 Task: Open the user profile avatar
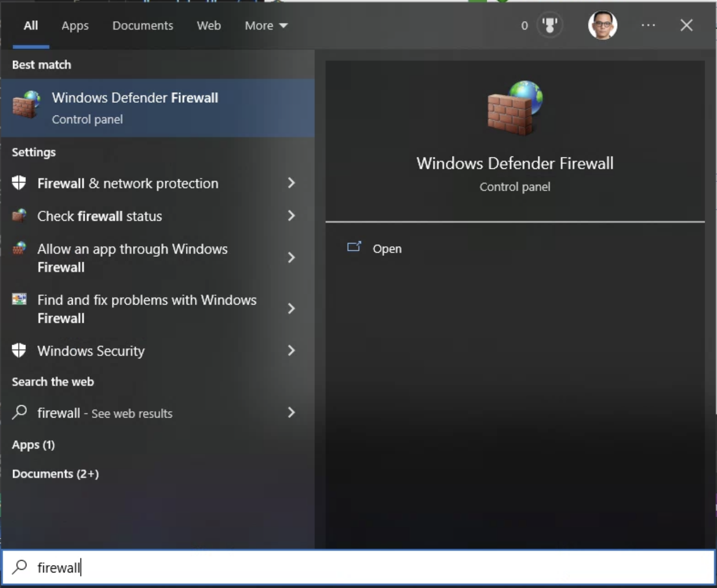pos(602,25)
